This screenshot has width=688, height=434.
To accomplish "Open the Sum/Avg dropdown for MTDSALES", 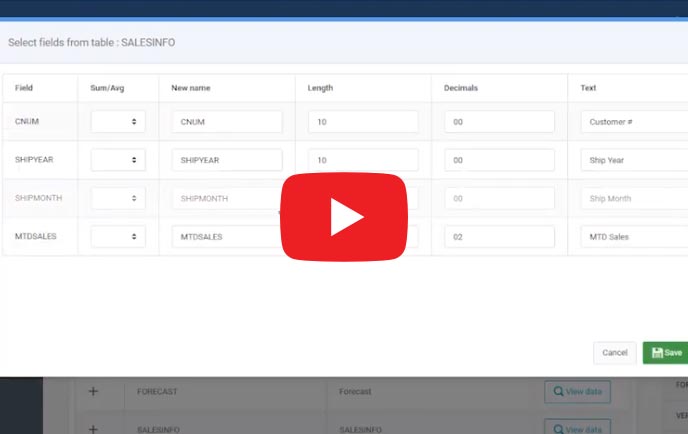I will point(118,237).
